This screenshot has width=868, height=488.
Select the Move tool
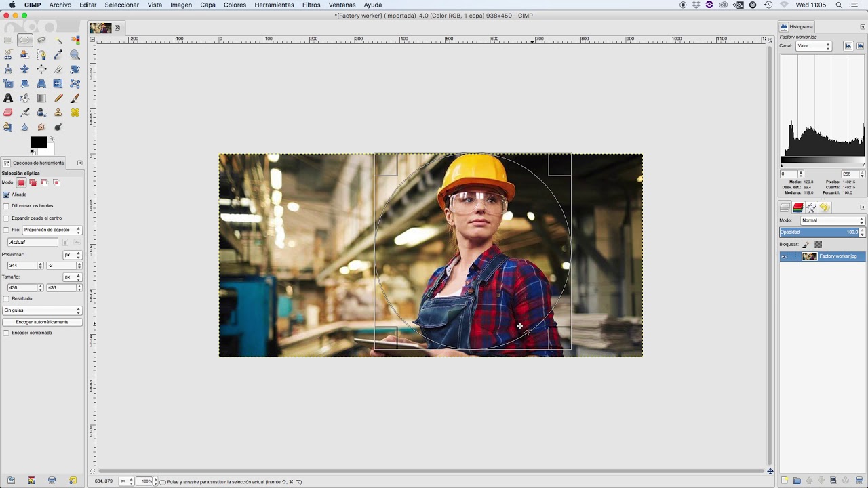pos(24,69)
